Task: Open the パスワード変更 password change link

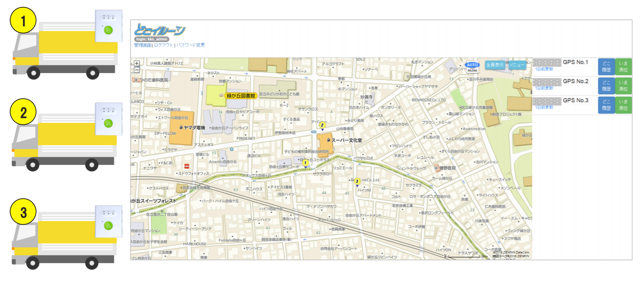Action: [191, 45]
